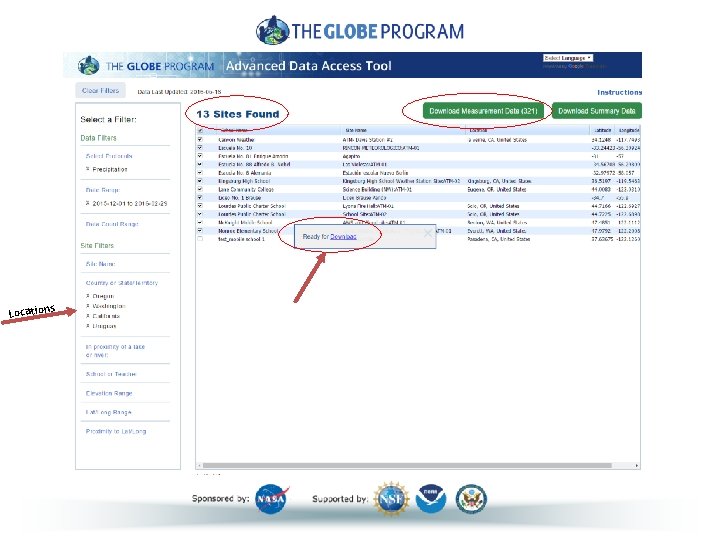Viewport: 720px width, 540px height.
Task: Click the Download Summary Data button
Action: (x=596, y=111)
